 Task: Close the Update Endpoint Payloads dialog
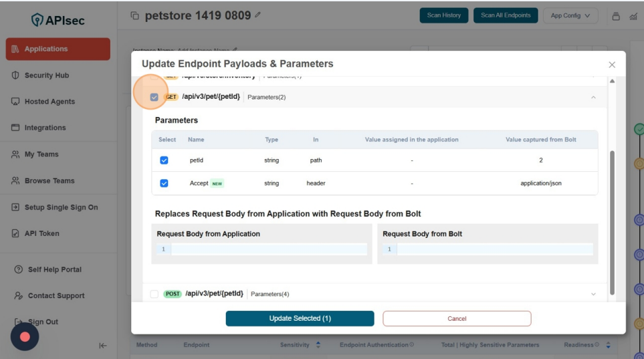tap(612, 65)
